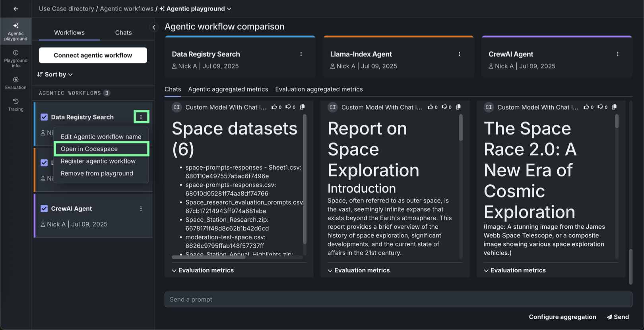Click Connect agentic workflow button
The width and height of the screenshot is (644, 330).
pyautogui.click(x=93, y=55)
